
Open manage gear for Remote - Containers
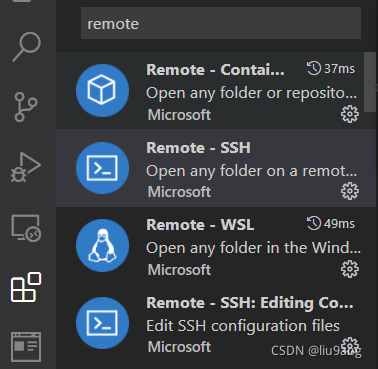click(350, 114)
